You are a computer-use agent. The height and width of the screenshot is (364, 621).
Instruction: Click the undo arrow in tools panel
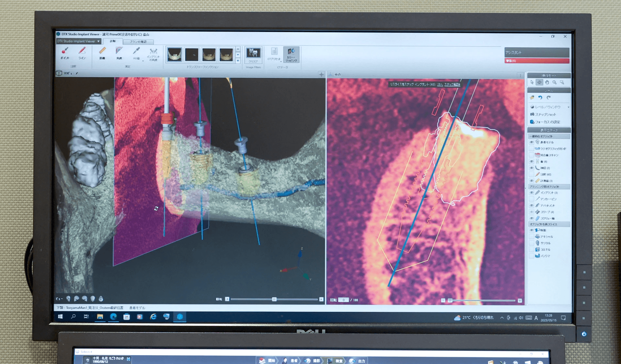540,97
